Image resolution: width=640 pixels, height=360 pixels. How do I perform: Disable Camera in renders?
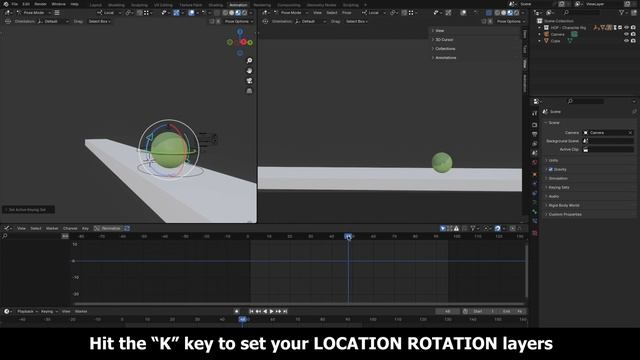633,34
